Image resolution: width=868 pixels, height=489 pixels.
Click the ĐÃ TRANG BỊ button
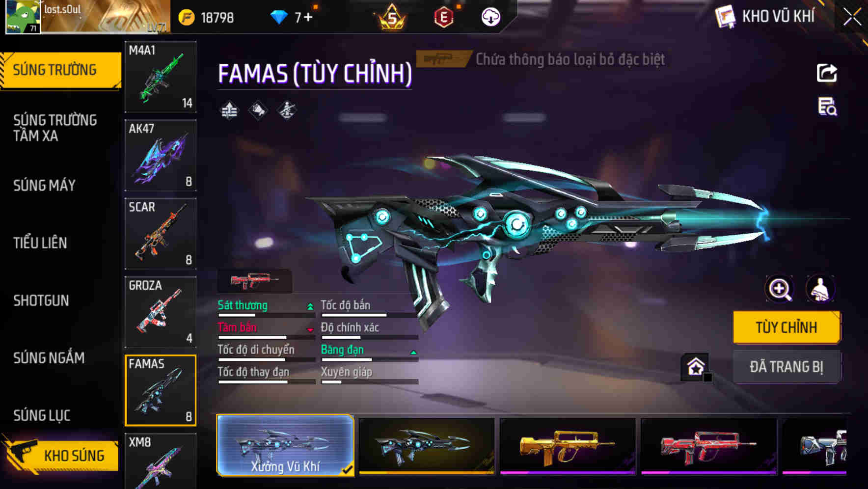click(x=787, y=367)
